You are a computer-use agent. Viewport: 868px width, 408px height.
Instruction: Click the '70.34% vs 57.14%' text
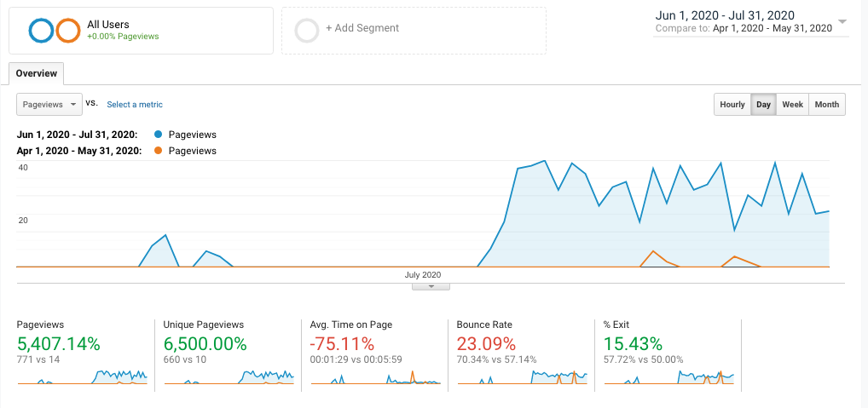(x=496, y=360)
